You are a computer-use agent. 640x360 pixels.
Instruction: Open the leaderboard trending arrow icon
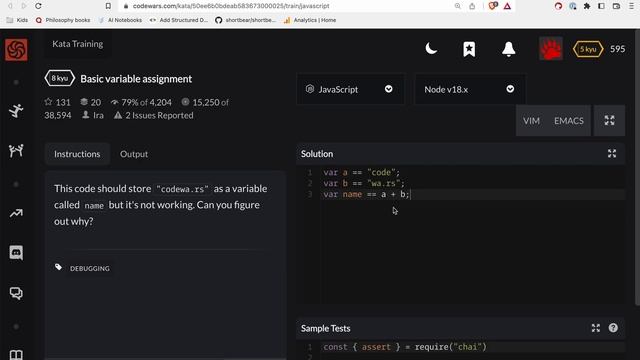[x=16, y=213]
